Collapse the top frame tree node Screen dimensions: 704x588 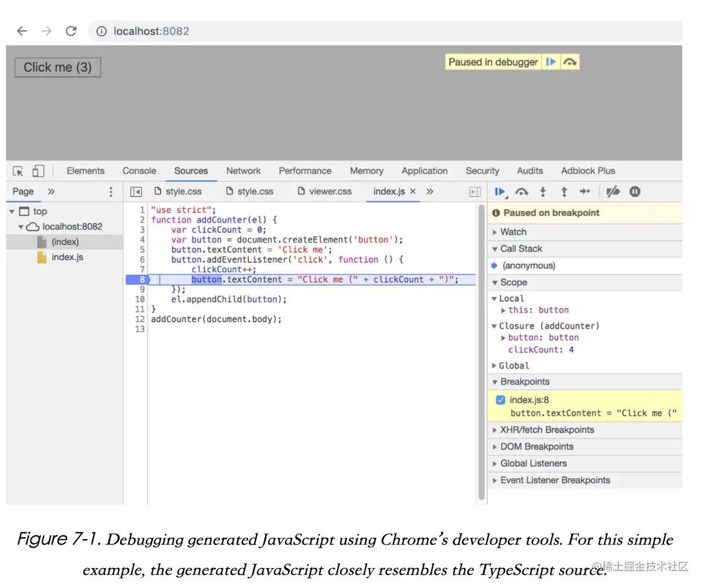(x=12, y=211)
